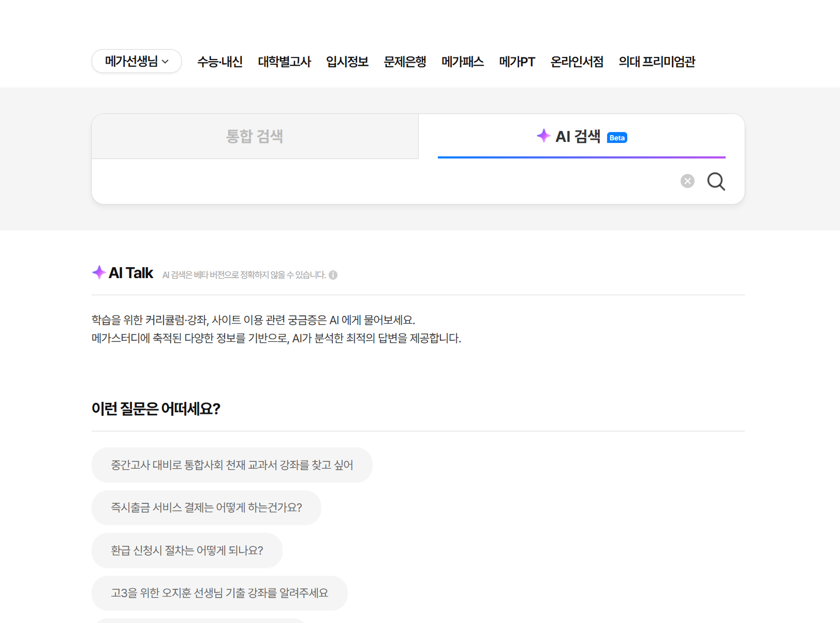Click the Beta badge on the AI search tab
Image resolution: width=840 pixels, height=623 pixels.
click(616, 138)
